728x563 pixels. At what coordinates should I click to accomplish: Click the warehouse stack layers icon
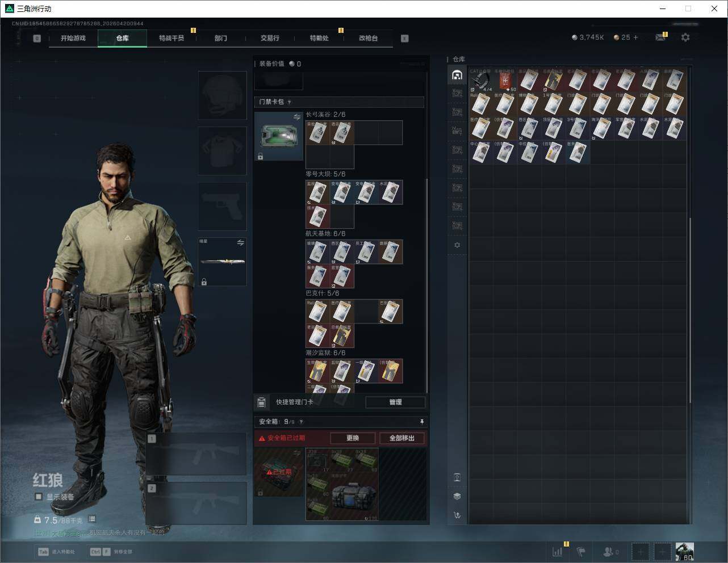point(457,496)
